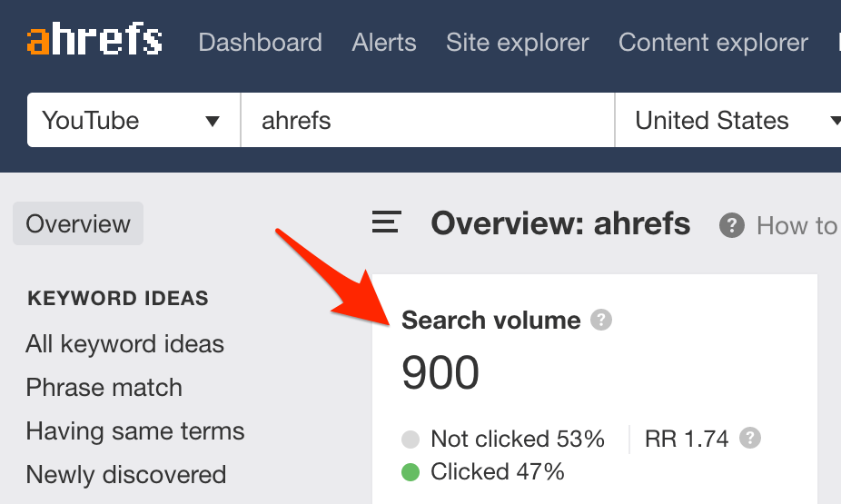Click the help icon next to RR 1.74
The width and height of the screenshot is (841, 504).
click(750, 438)
